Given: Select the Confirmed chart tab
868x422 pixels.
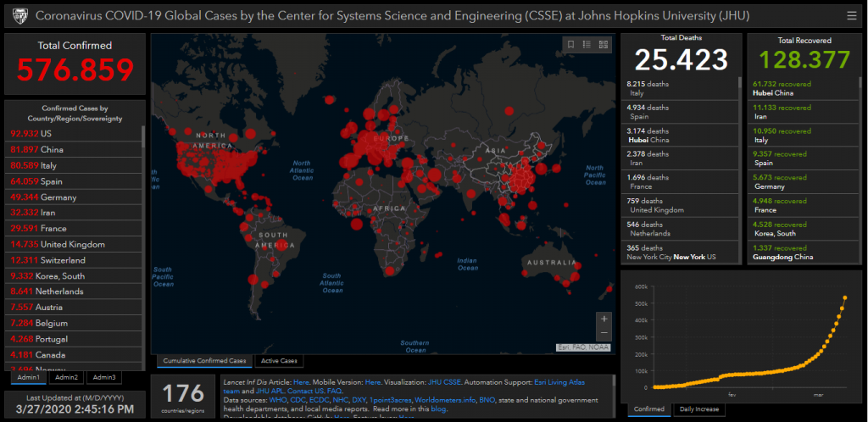Looking at the screenshot, I should [x=647, y=409].
